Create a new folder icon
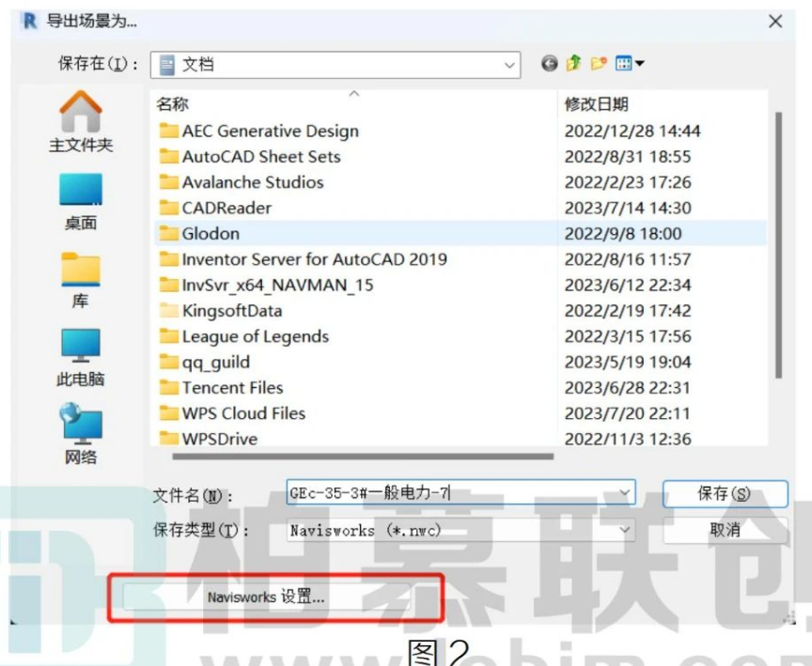The height and width of the screenshot is (666, 812). click(599, 63)
